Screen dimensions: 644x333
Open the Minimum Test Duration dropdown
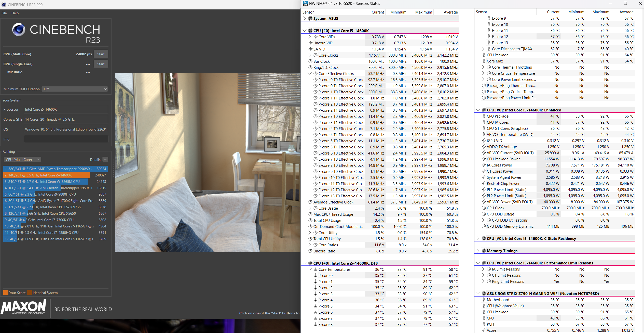point(75,89)
